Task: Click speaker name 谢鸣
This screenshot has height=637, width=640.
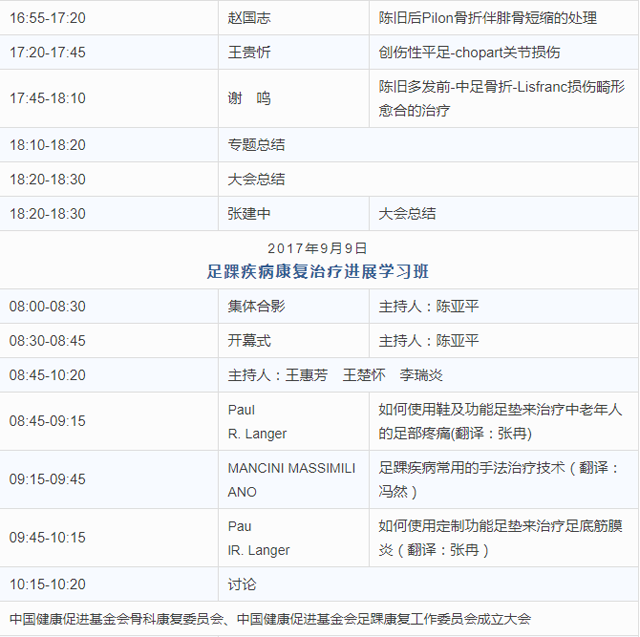Action: (250, 98)
